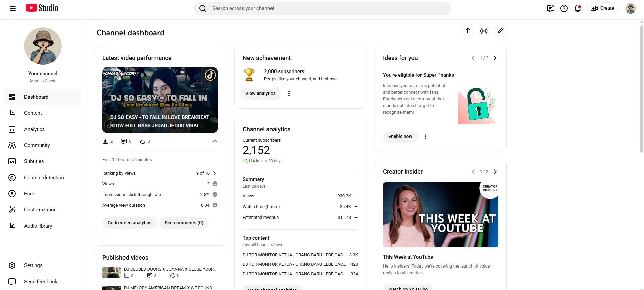Collapse the latest video performance details
644x290 pixels.
click(x=215, y=141)
